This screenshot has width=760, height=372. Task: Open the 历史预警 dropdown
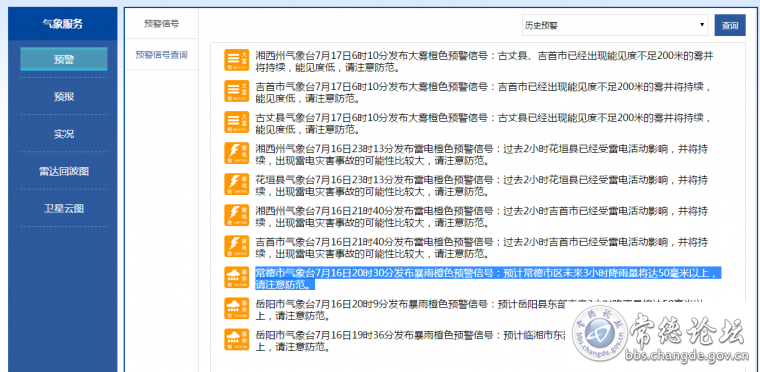coord(615,25)
